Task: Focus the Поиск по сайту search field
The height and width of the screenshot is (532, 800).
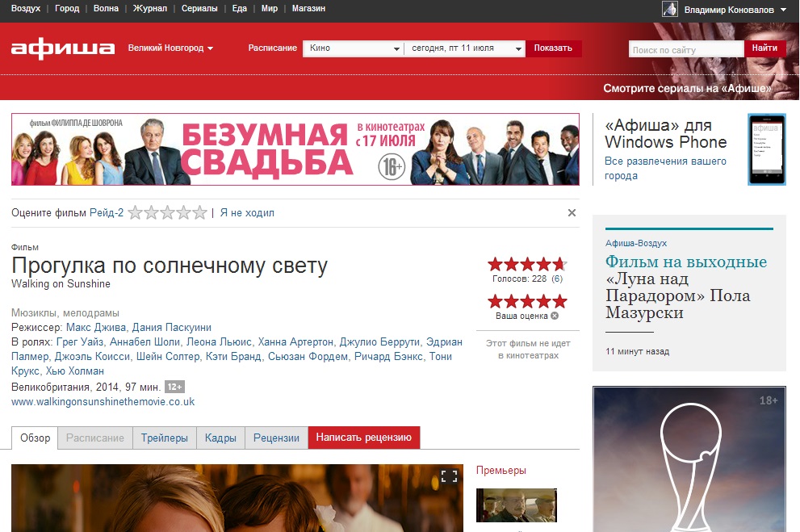Action: 685,49
